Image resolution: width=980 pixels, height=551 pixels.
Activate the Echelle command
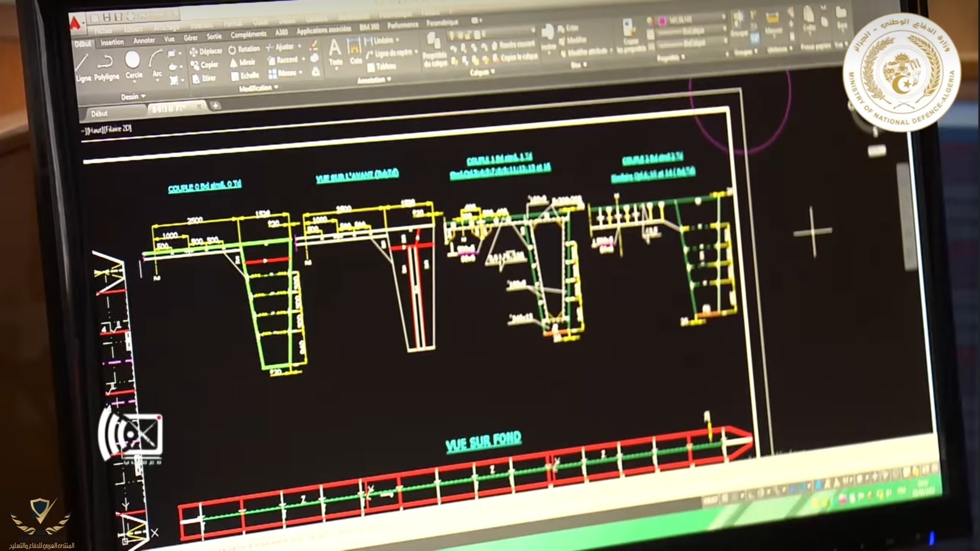tap(245, 76)
